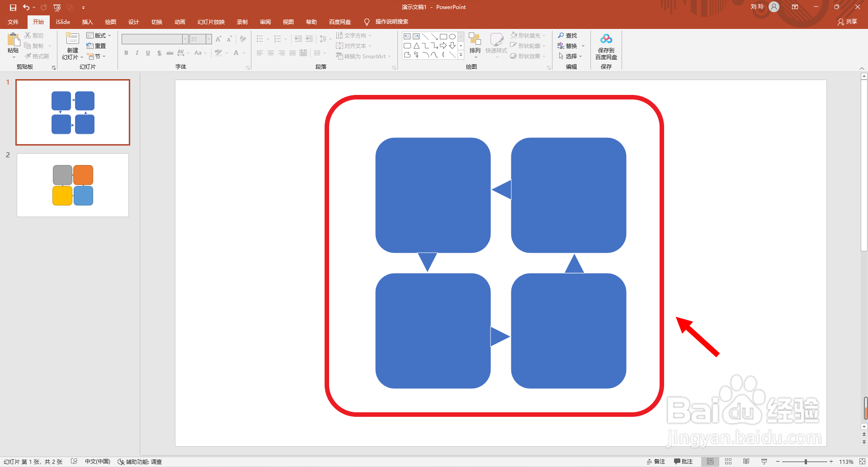
Task: Toggle Bold formatting
Action: coord(126,53)
